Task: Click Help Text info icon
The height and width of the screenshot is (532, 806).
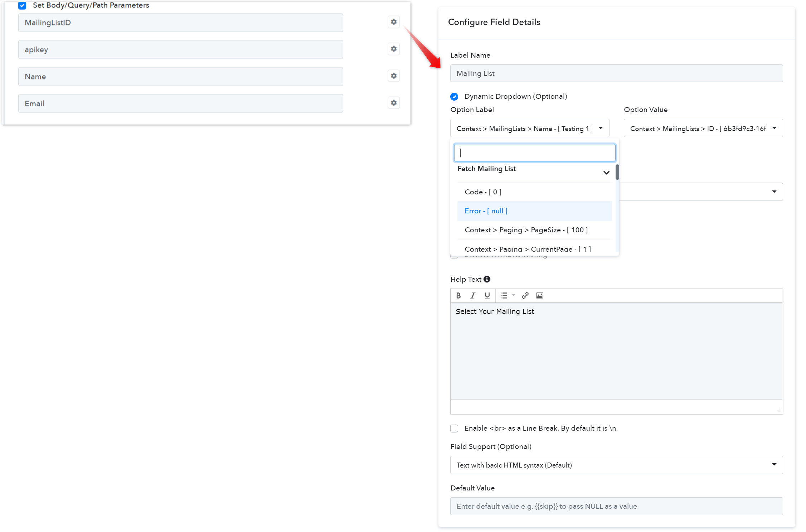Action: [487, 279]
